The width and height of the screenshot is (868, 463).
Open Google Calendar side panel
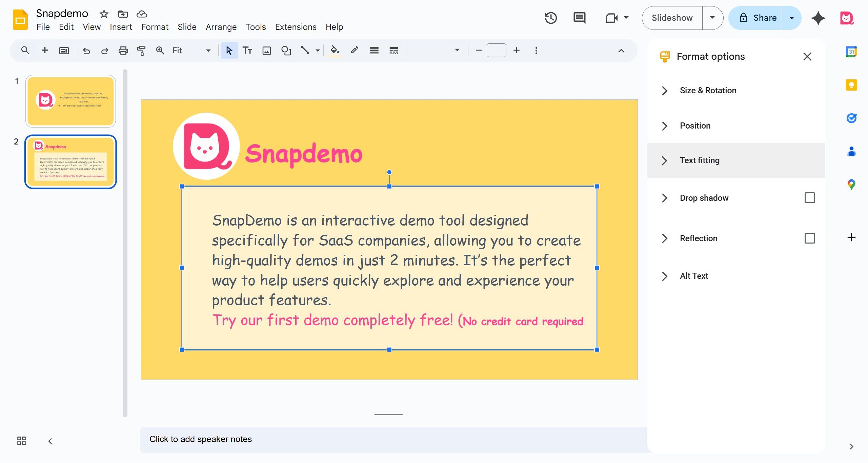[851, 52]
